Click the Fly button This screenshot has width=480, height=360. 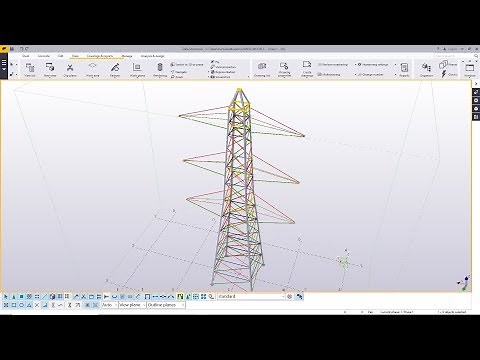click(215, 62)
